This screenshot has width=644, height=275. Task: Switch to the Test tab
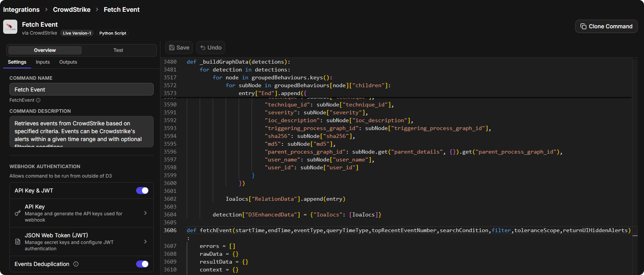click(118, 50)
